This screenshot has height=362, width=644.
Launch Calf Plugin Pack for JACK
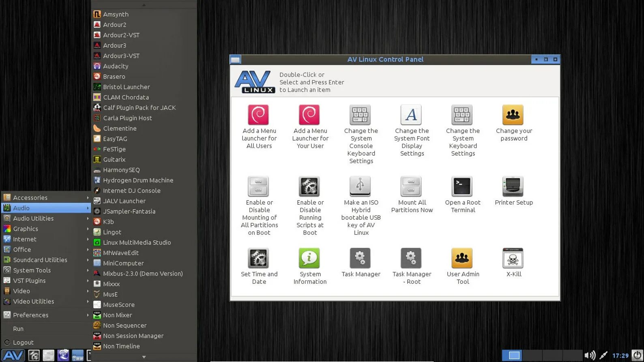[144, 107]
